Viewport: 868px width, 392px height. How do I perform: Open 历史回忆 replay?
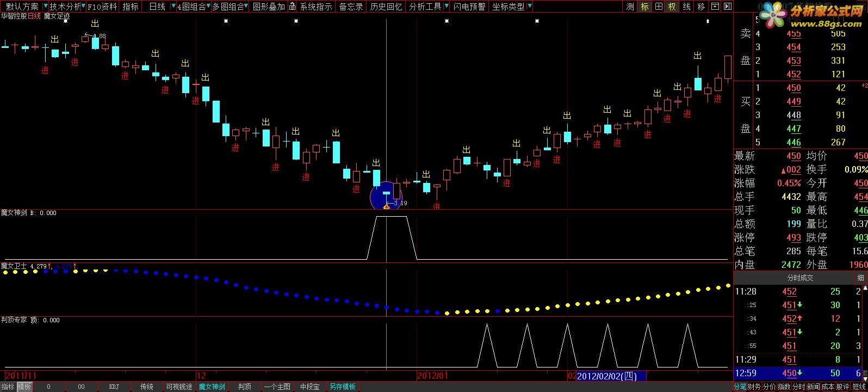point(386,7)
